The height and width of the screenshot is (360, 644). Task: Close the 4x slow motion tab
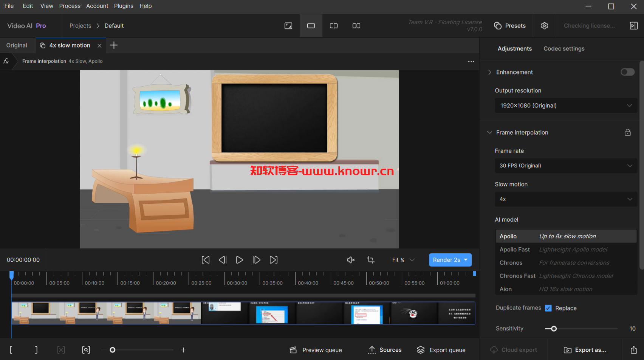point(99,45)
